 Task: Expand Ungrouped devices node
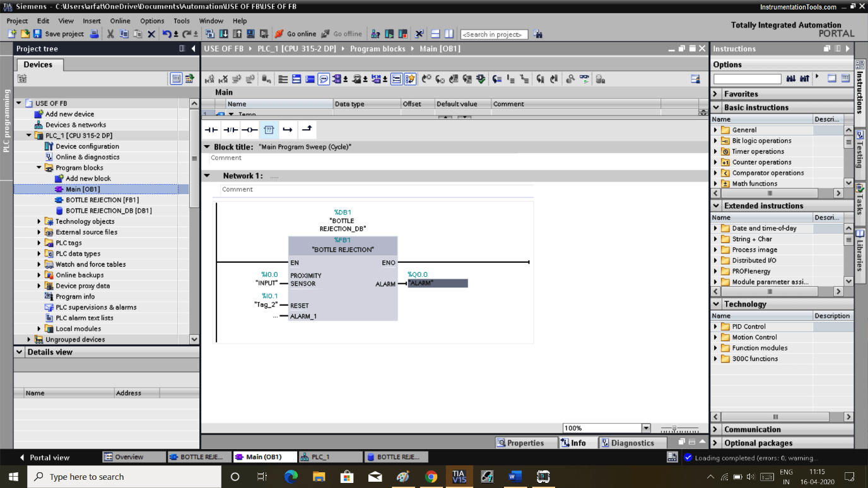(29, 339)
